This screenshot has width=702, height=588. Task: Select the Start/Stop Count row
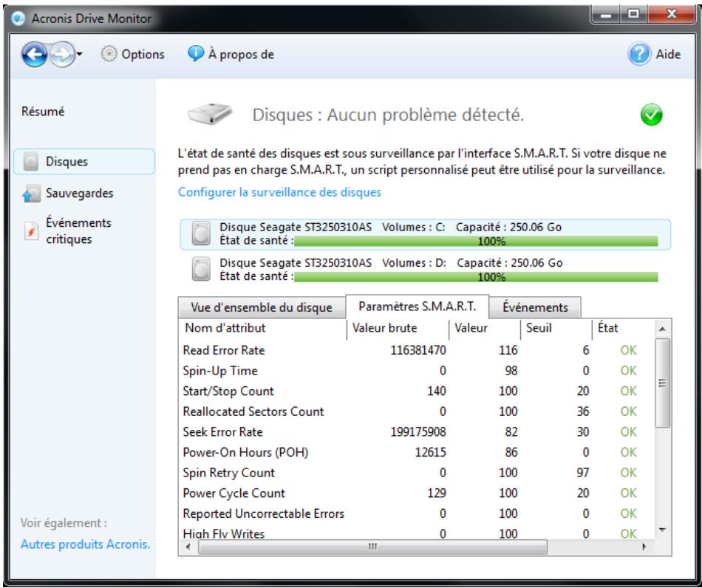pyautogui.click(x=416, y=391)
